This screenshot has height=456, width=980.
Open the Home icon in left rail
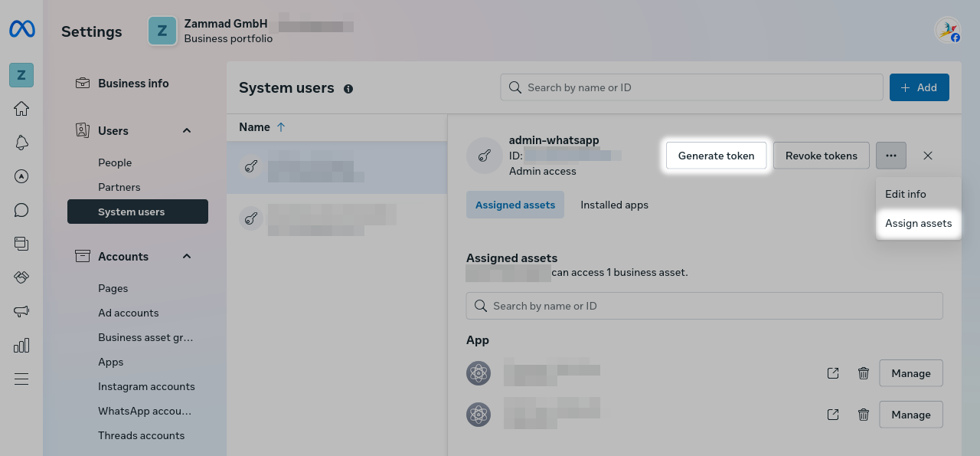coord(21,109)
